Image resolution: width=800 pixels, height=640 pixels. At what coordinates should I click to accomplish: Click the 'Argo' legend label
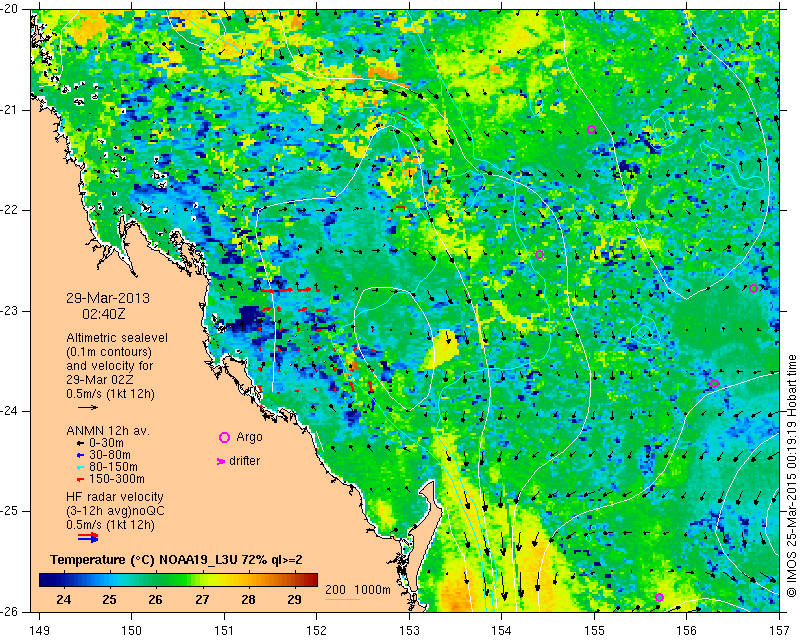click(249, 437)
